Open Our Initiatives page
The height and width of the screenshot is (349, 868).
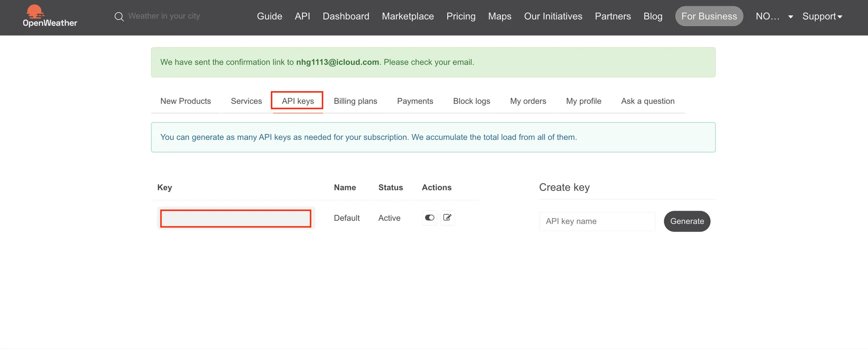tap(553, 16)
